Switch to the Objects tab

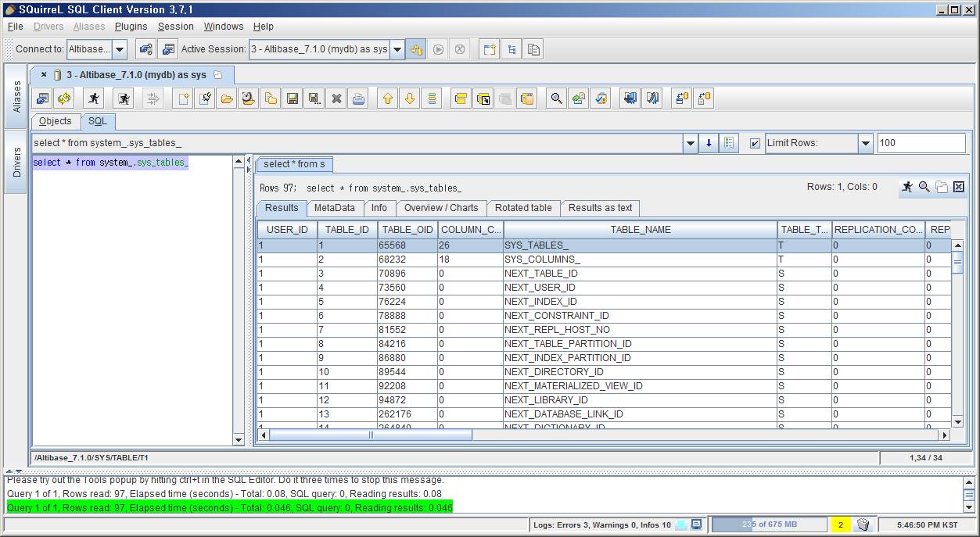pyautogui.click(x=55, y=121)
